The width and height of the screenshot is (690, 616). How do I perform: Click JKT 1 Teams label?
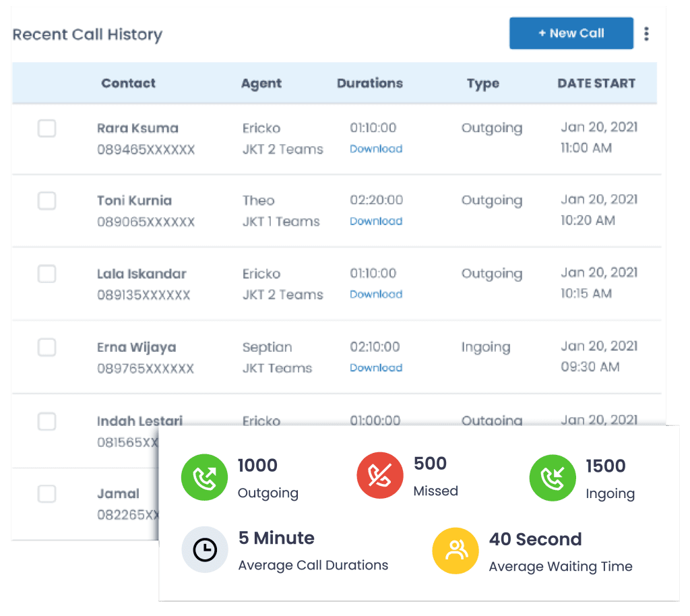tap(281, 221)
